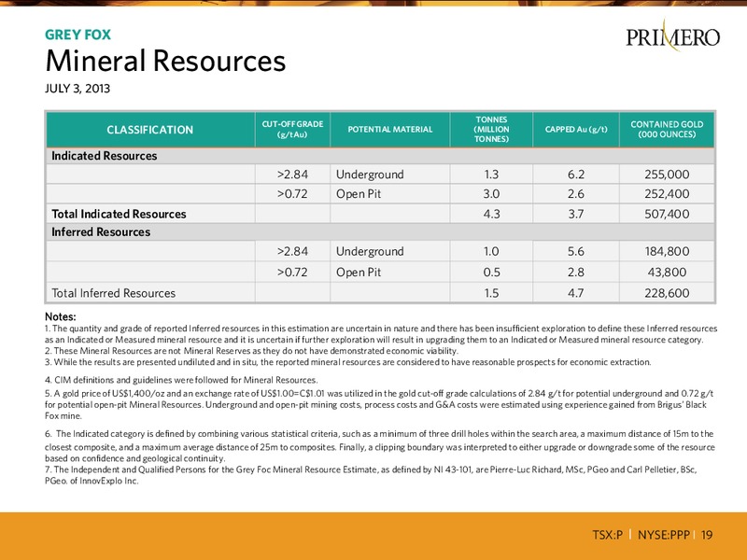Select the 'GREY FOX' heading

(78, 35)
